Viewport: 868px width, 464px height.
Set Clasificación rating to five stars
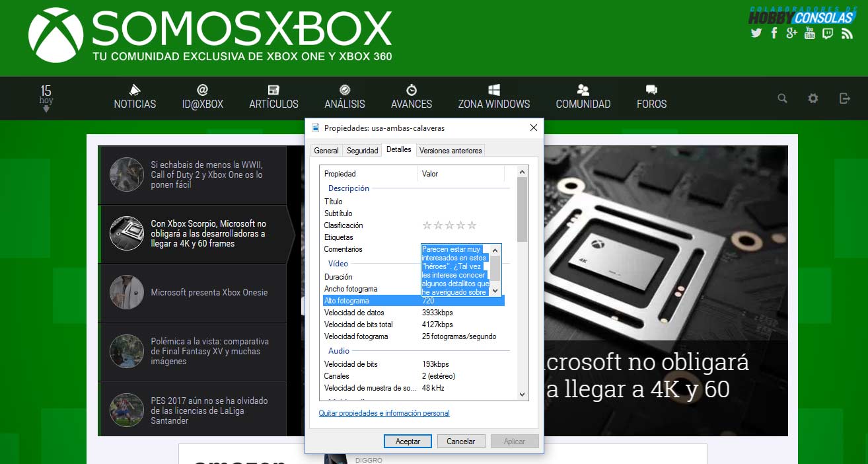point(472,225)
